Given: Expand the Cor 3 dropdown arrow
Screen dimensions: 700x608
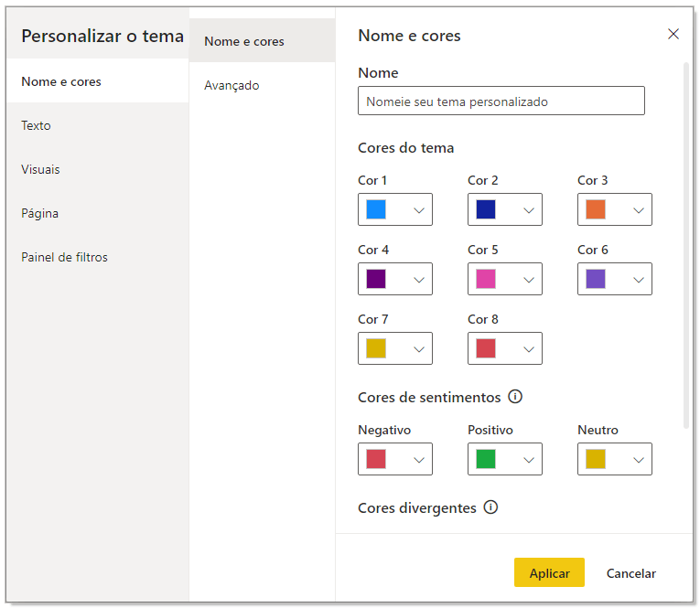Looking at the screenshot, I should tap(639, 210).
